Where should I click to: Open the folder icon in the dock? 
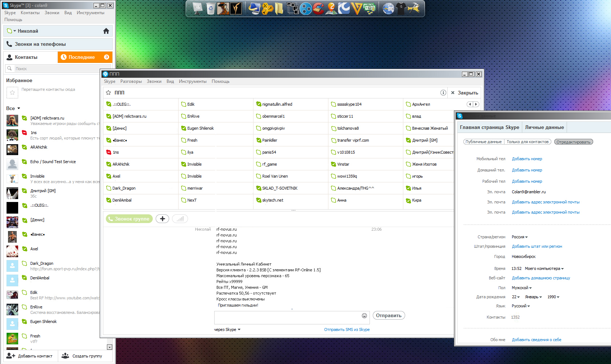tap(279, 8)
